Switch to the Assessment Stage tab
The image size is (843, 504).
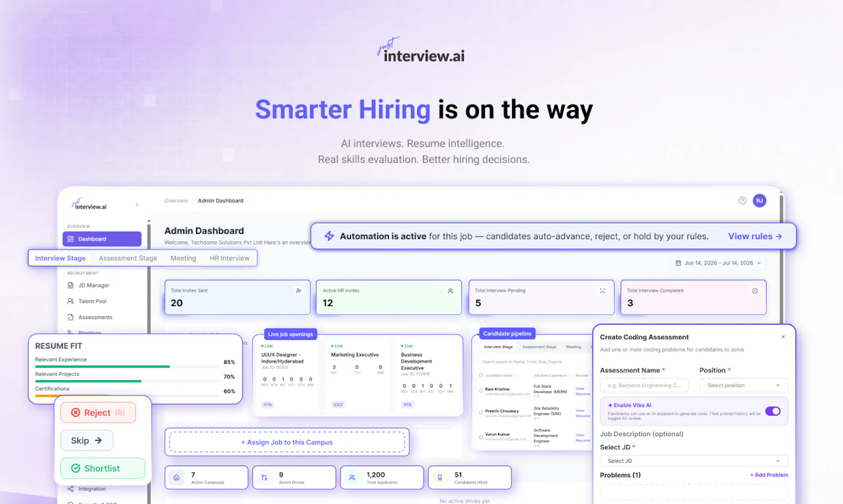[128, 258]
